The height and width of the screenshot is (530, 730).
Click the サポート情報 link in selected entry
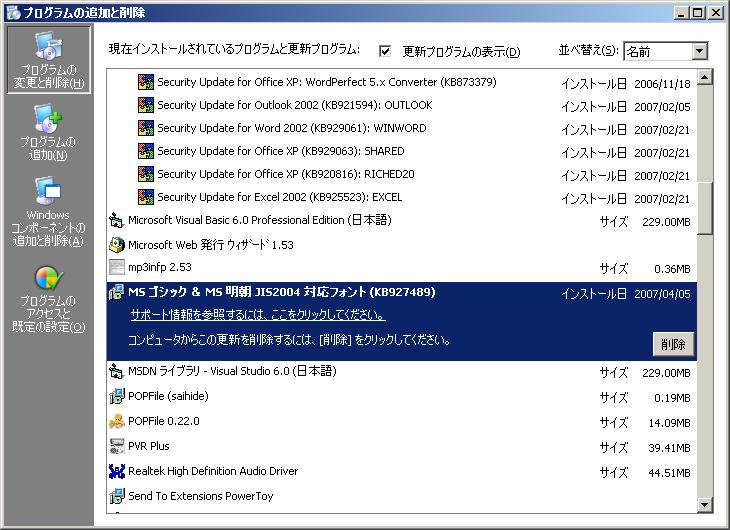[258, 316]
